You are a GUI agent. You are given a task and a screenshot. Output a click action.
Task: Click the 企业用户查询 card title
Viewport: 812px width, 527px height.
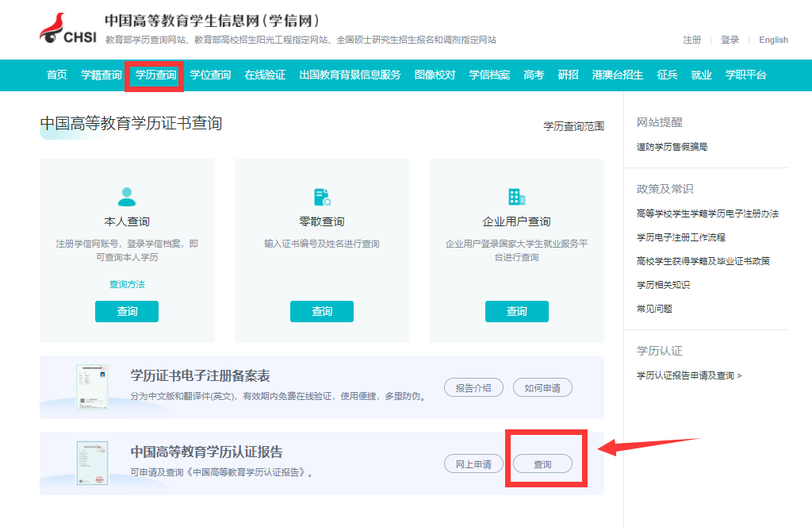click(x=517, y=221)
